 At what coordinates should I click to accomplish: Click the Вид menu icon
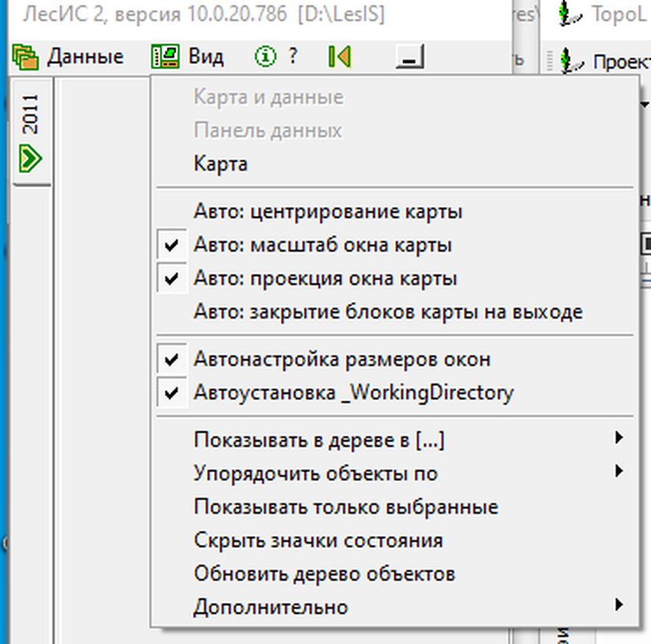click(x=165, y=57)
